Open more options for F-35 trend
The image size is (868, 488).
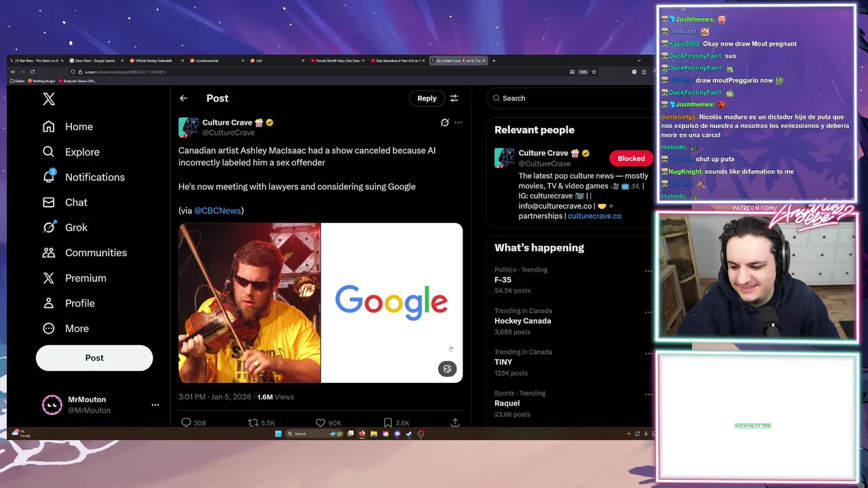[x=648, y=270]
